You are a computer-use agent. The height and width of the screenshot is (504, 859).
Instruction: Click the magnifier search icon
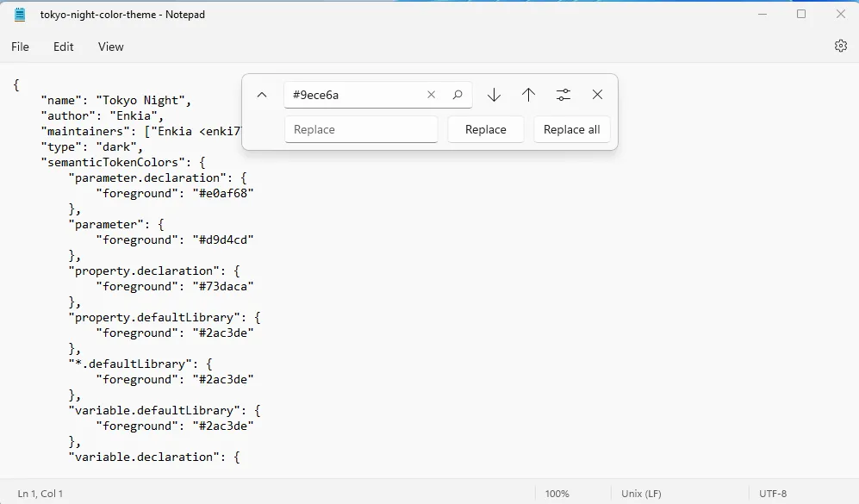[458, 95]
